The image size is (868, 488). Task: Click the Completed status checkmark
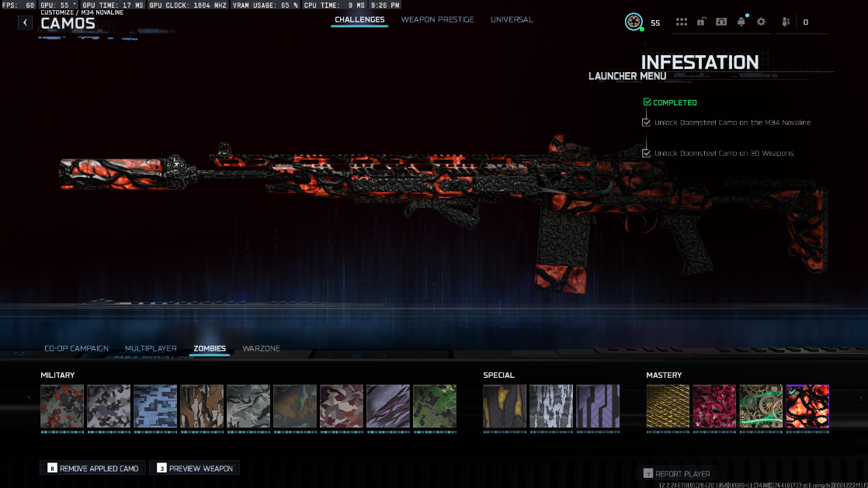click(648, 102)
